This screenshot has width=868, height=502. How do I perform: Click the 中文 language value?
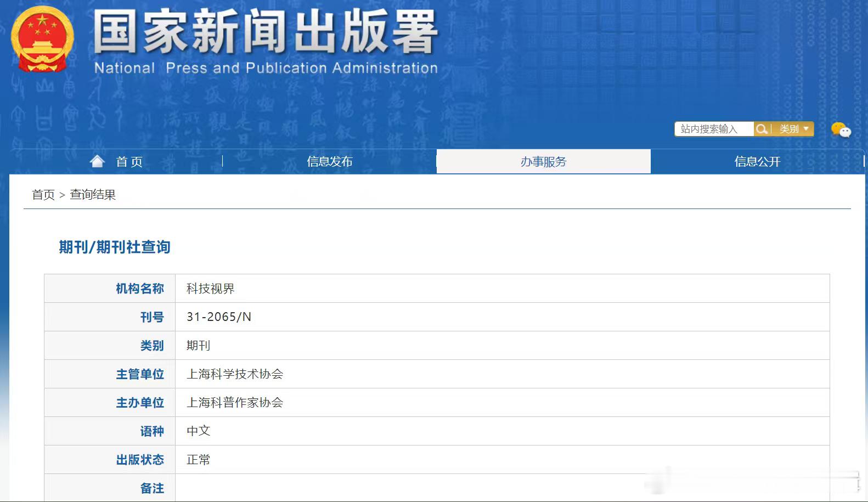click(198, 431)
